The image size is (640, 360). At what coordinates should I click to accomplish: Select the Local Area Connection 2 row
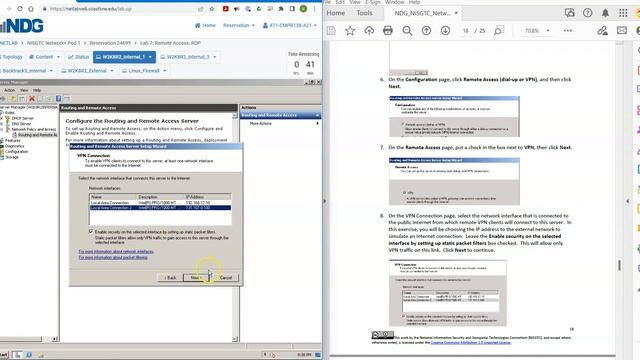[160, 208]
